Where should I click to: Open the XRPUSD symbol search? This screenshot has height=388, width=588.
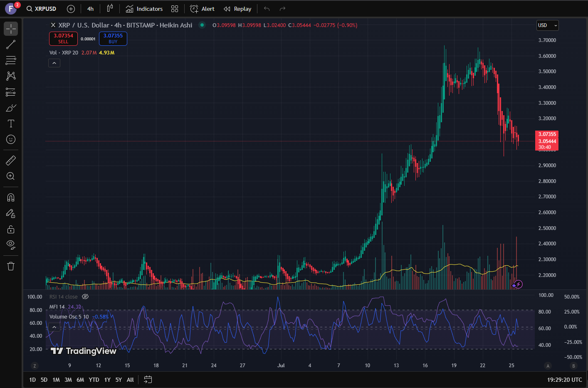pos(41,9)
